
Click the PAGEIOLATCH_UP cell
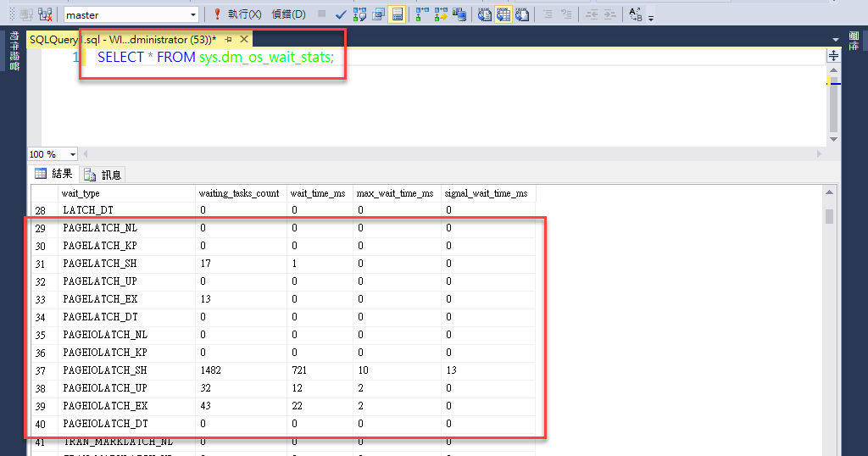(127, 388)
